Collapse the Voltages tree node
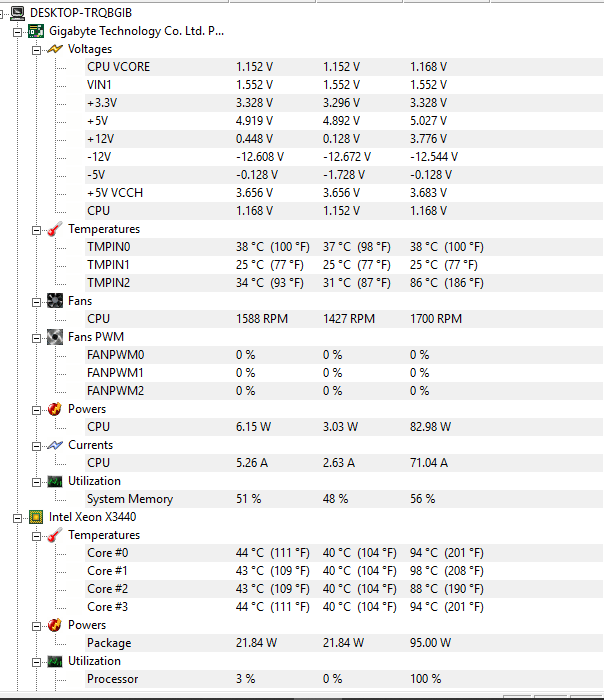 click(37, 49)
